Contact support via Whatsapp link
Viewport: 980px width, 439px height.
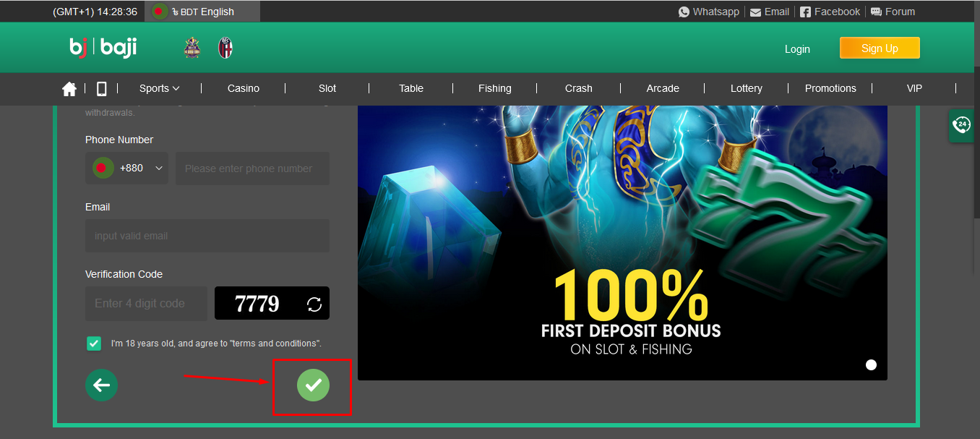[x=709, y=12]
